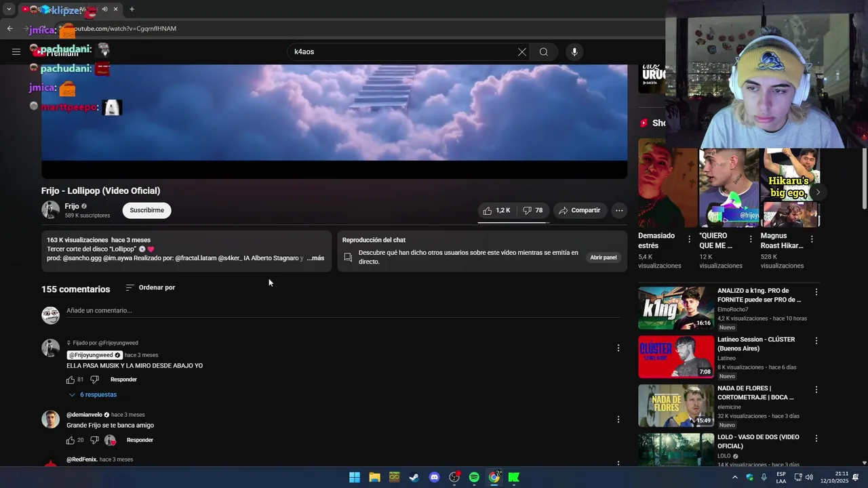Reply to the @demianvelo comment

pos(140,441)
